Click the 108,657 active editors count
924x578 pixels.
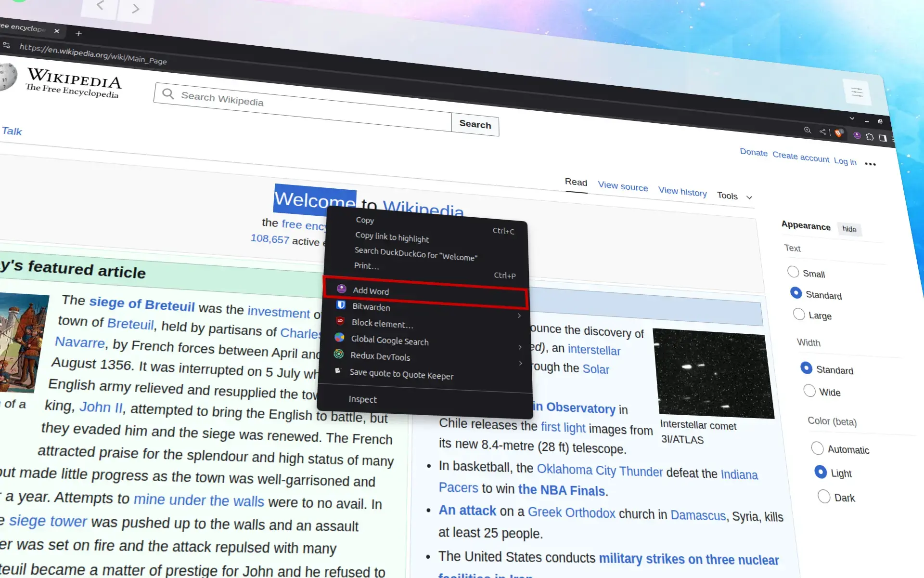[270, 239]
